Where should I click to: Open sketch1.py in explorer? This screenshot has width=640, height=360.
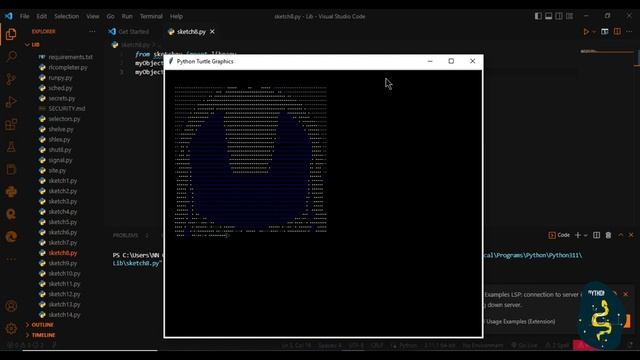62,180
